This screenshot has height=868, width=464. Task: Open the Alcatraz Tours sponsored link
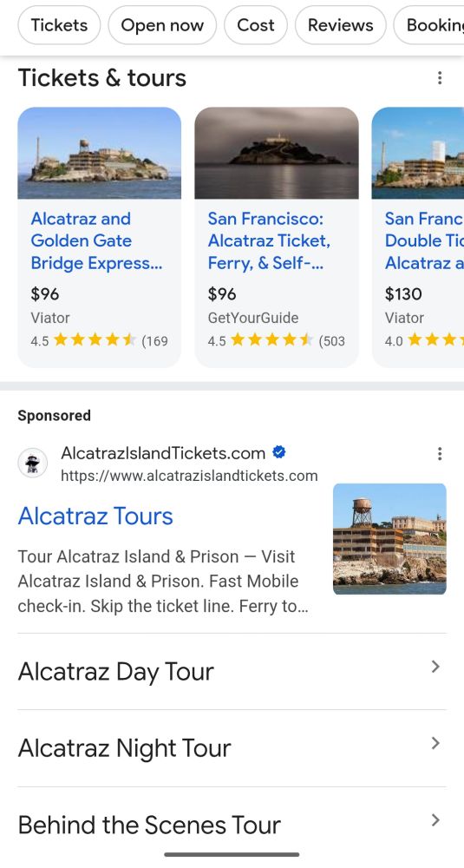tap(95, 516)
